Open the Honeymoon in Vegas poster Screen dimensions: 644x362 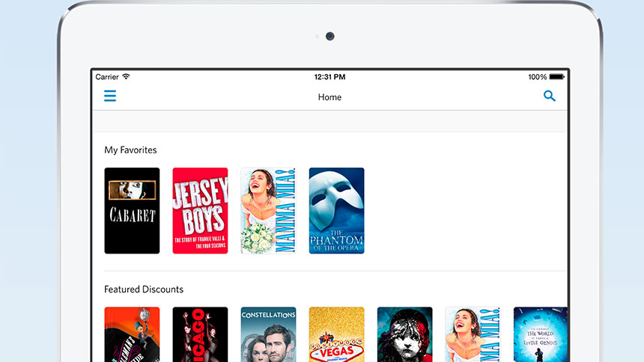click(336, 334)
